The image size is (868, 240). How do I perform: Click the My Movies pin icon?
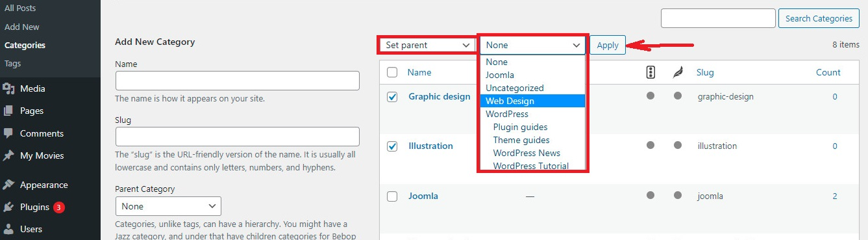point(8,155)
